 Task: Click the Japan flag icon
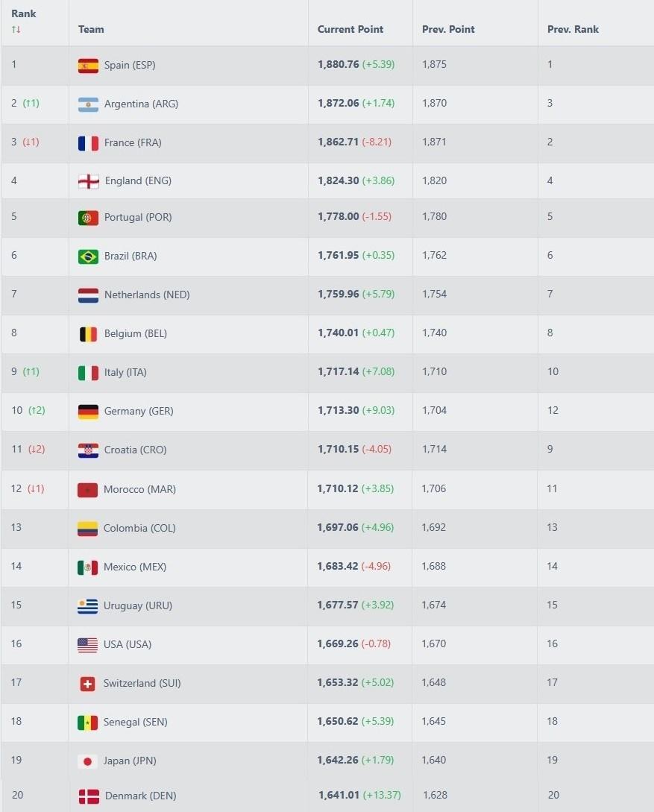pos(88,761)
